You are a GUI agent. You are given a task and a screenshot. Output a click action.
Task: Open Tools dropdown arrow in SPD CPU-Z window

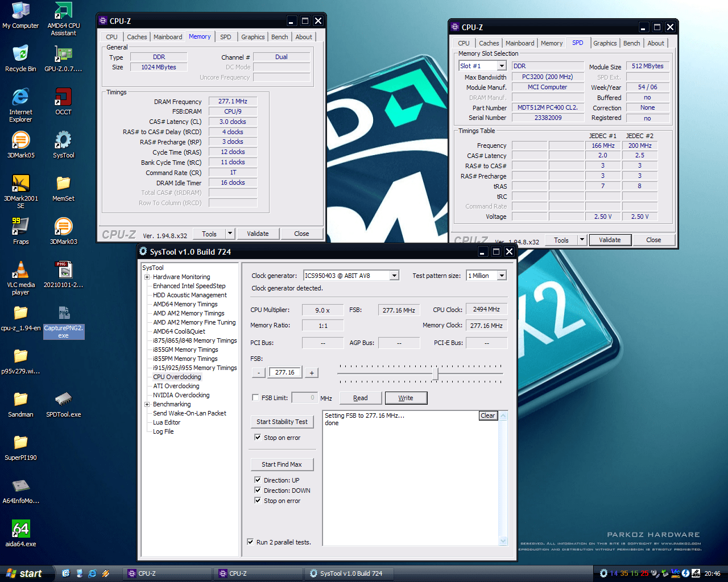(x=582, y=240)
